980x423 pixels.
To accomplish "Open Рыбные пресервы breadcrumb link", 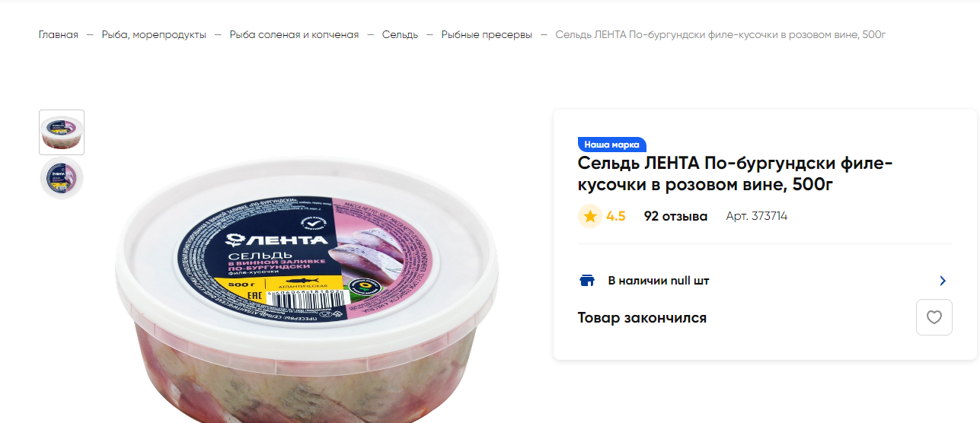I will pos(487,35).
